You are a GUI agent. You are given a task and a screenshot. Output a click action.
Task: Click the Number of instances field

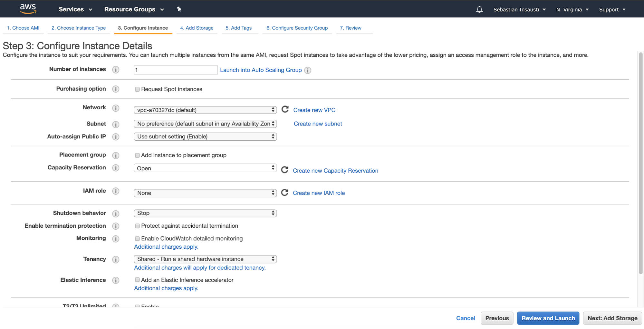[176, 70]
